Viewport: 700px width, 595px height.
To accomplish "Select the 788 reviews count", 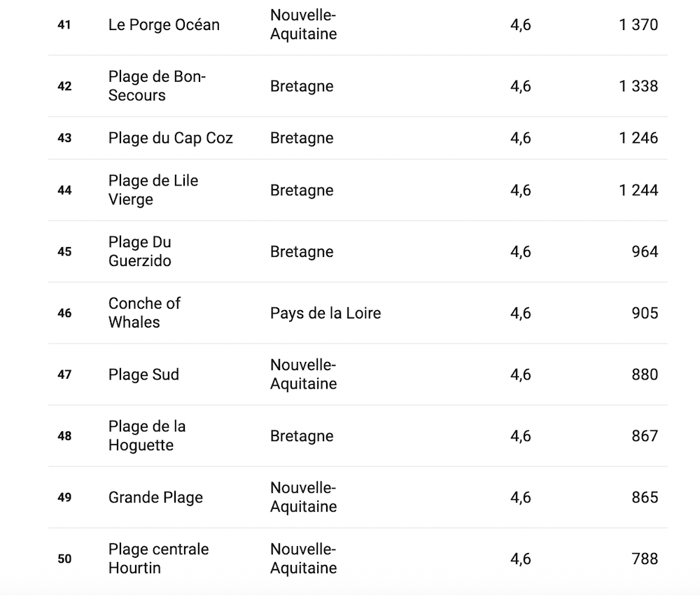I will tap(645, 559).
